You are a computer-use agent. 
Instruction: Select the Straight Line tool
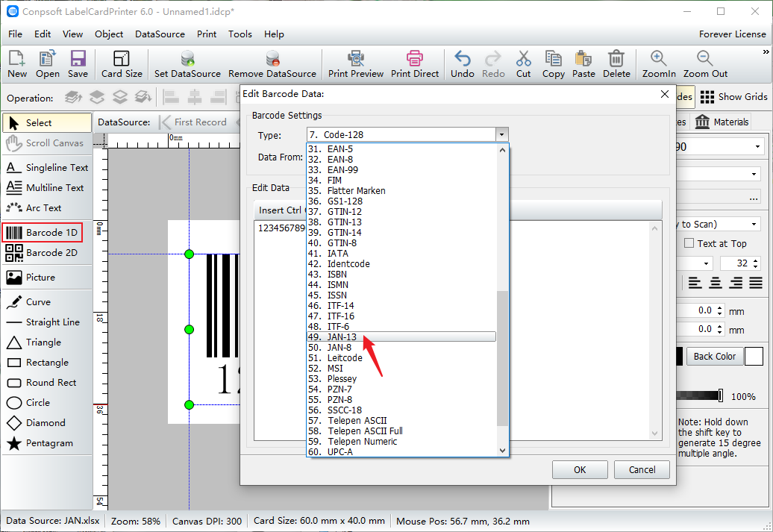tap(47, 322)
